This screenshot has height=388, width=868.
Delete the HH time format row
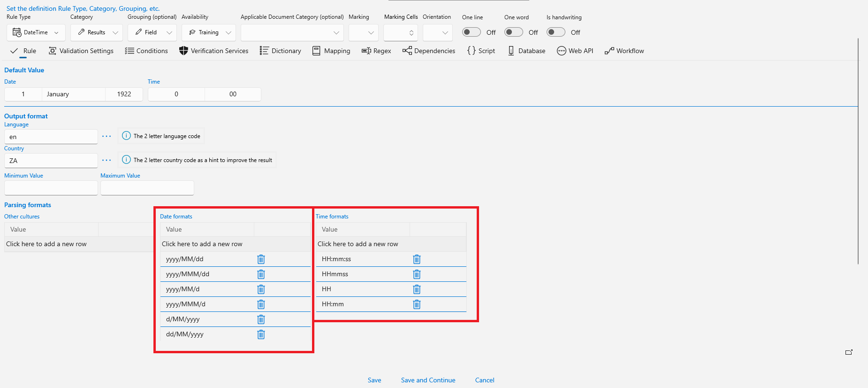[x=417, y=289]
